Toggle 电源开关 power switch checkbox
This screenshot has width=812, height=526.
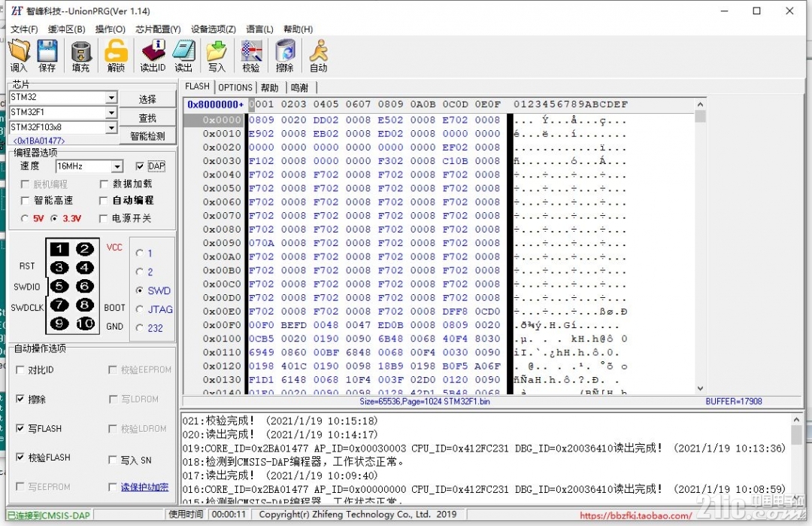click(x=104, y=218)
